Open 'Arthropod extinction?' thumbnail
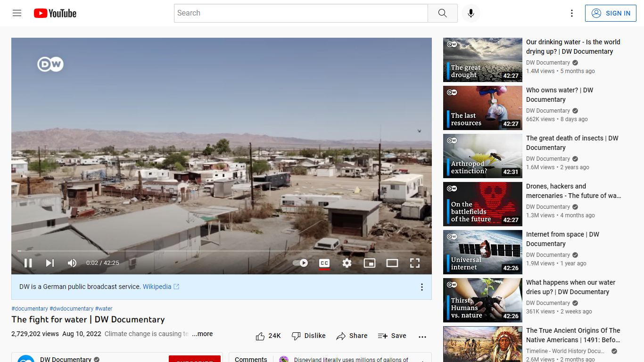The image size is (644, 362). [x=483, y=156]
